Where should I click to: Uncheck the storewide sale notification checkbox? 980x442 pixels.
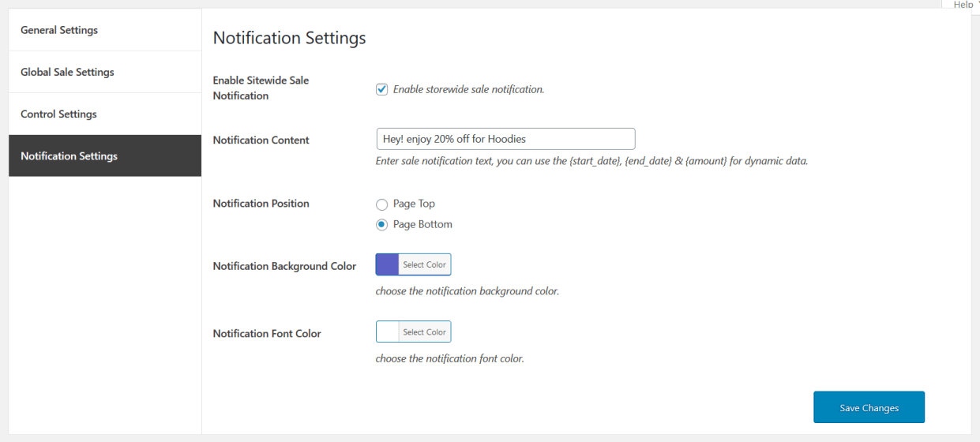coord(382,89)
